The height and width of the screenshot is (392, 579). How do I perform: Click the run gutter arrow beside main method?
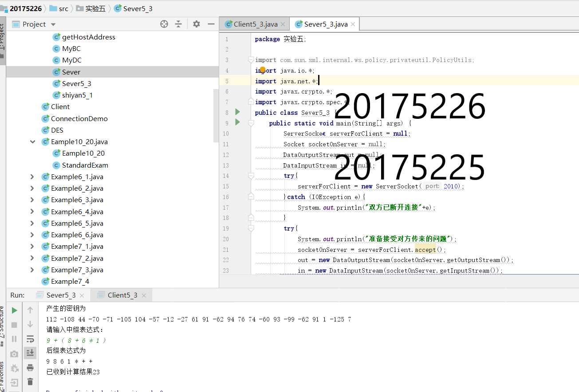coord(237,122)
